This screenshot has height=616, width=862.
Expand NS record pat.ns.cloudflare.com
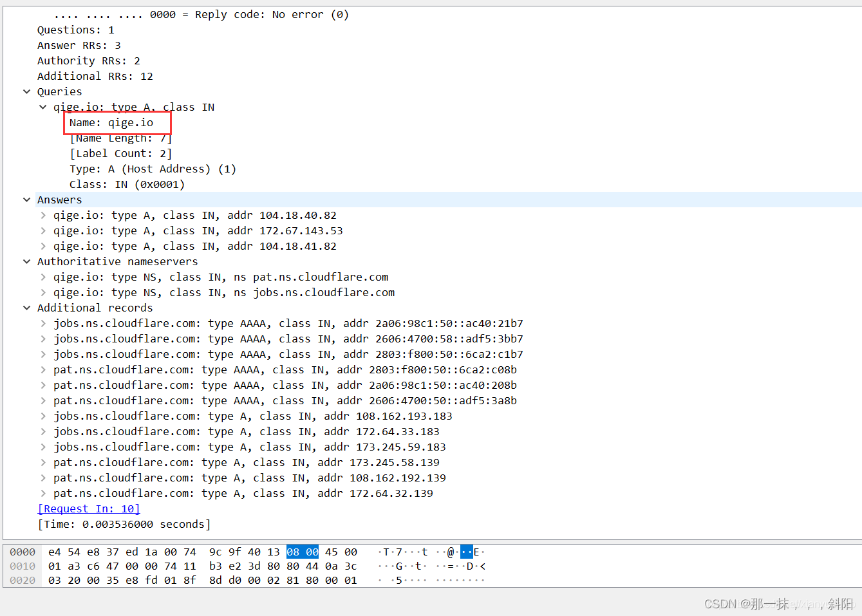[42, 277]
